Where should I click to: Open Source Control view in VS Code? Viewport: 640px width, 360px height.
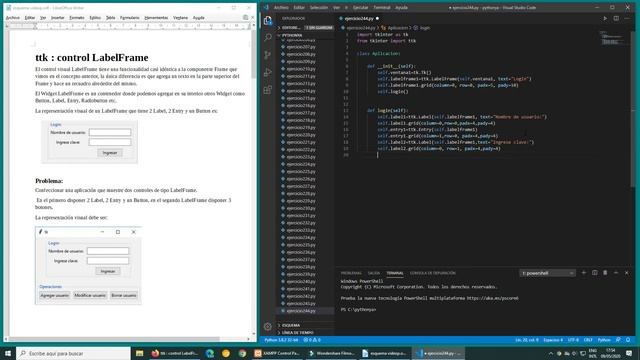[x=268, y=55]
